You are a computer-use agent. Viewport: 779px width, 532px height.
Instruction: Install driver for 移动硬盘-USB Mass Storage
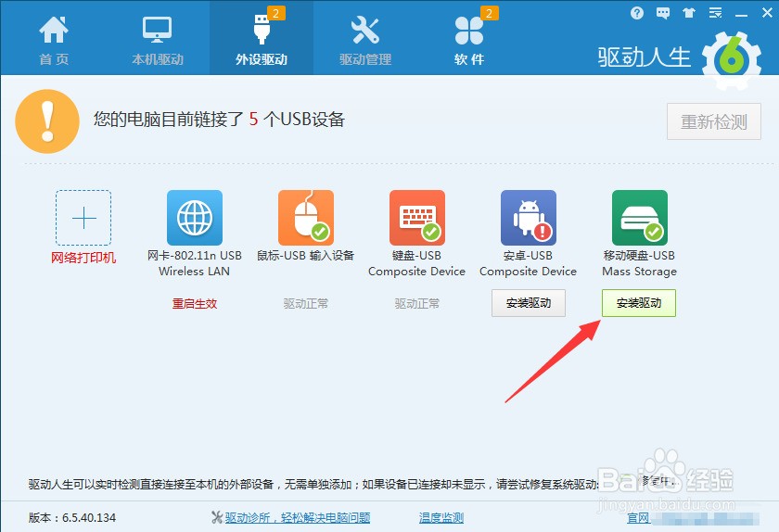point(639,303)
